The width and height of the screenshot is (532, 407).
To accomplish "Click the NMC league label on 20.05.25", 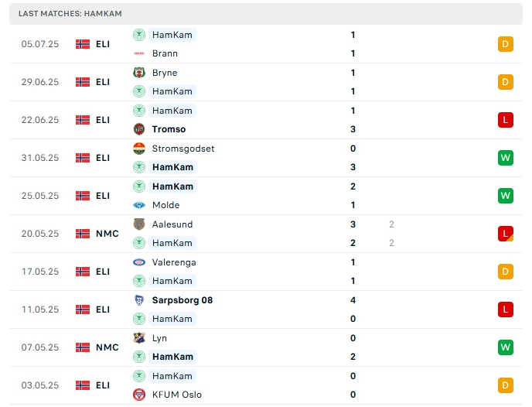I will [x=107, y=234].
